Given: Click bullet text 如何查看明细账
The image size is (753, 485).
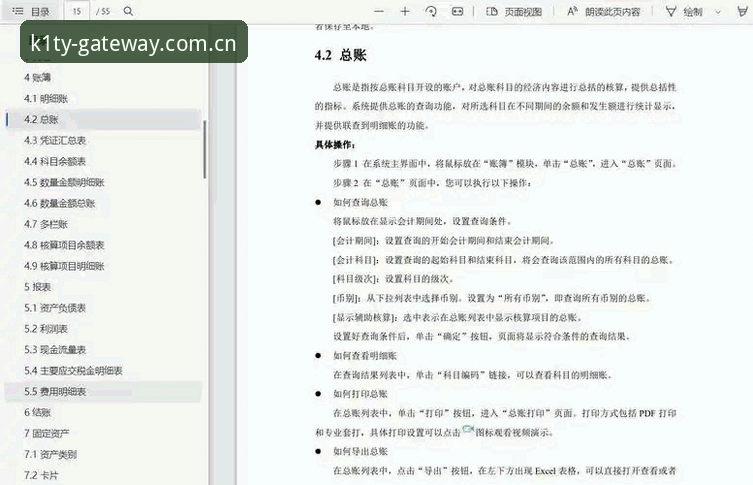Looking at the screenshot, I should coord(365,356).
